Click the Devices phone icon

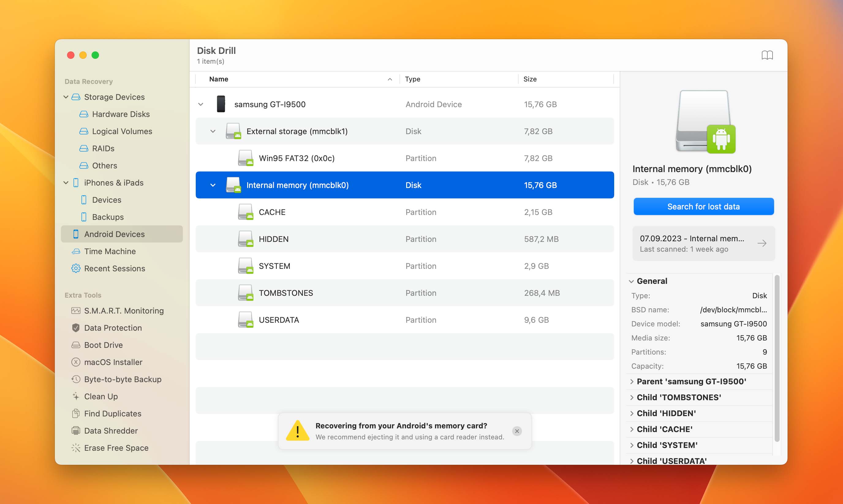click(84, 200)
